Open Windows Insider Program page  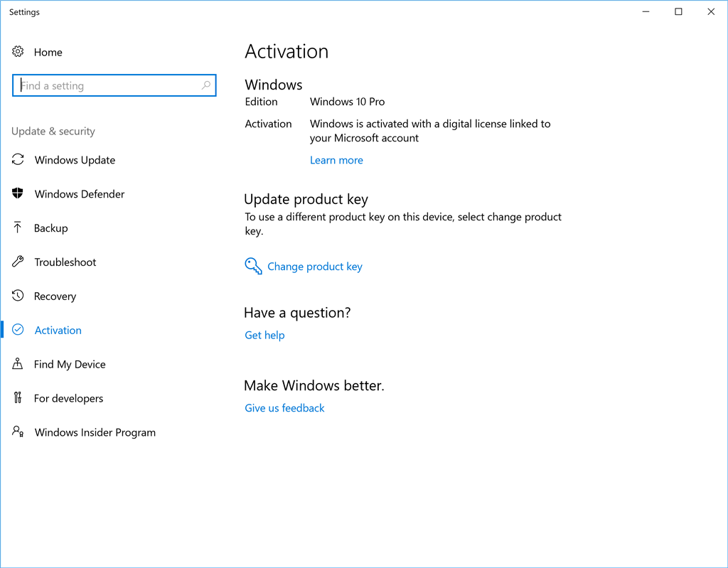point(95,432)
